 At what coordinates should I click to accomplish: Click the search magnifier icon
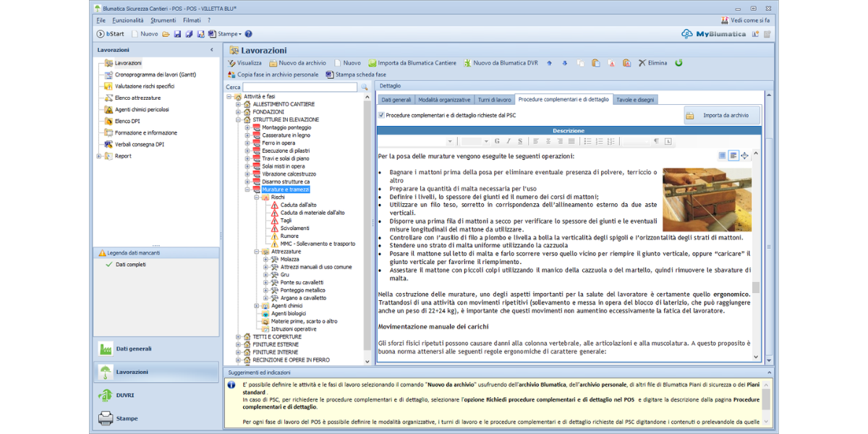pyautogui.click(x=365, y=87)
